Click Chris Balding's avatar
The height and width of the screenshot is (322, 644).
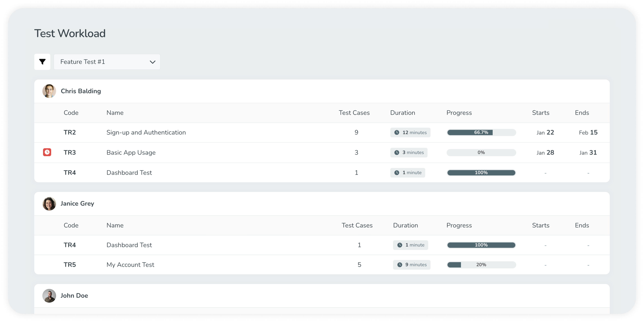(49, 91)
